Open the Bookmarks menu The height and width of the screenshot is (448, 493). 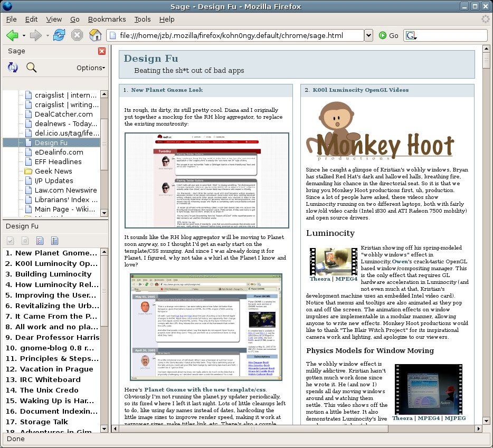[107, 20]
